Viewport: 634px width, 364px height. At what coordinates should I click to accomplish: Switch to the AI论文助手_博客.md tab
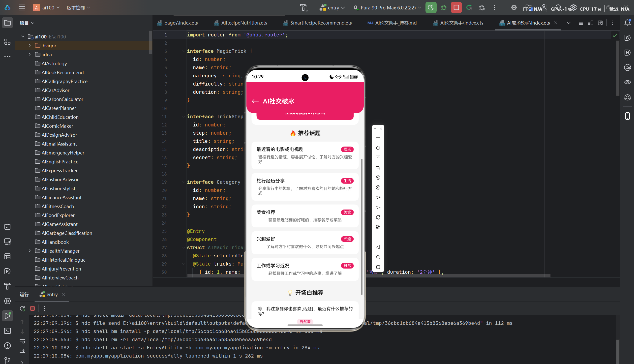point(392,23)
